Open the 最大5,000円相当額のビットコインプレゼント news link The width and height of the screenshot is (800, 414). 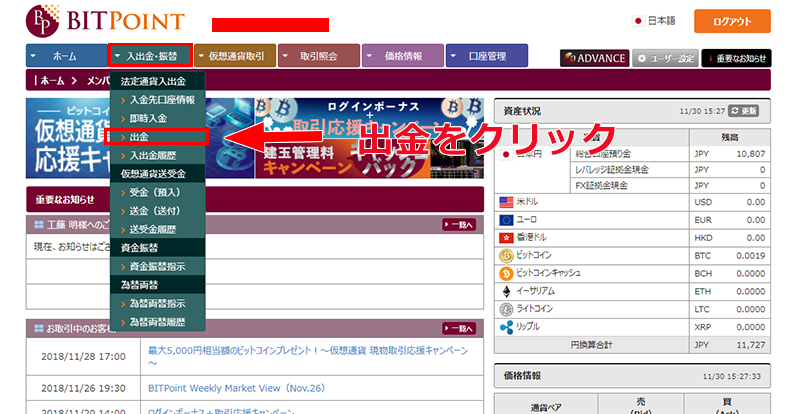click(x=308, y=356)
